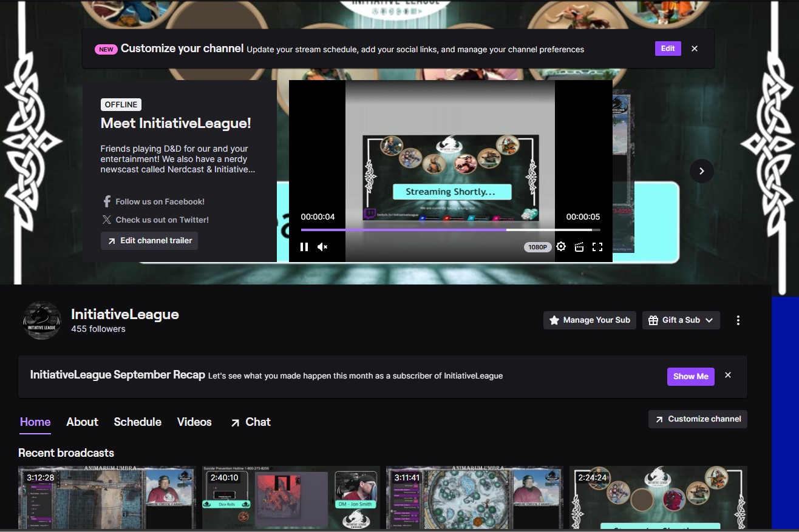Dismiss the September Recap banner

[x=728, y=375]
